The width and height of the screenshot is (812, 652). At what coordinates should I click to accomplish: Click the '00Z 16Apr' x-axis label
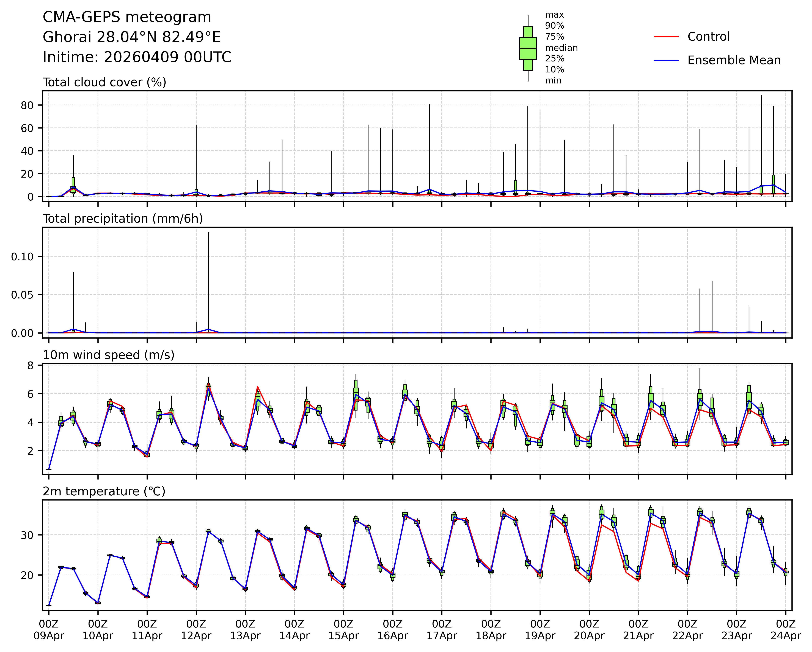392,629
